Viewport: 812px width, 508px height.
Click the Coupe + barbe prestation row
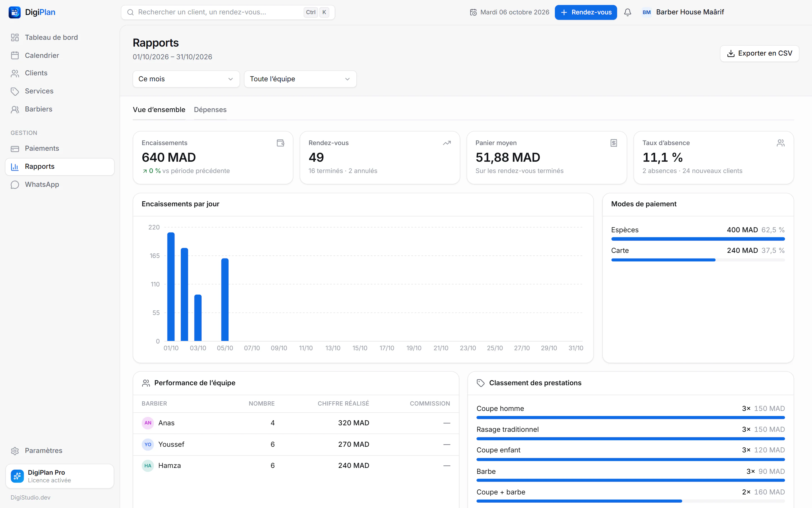tap(630, 496)
